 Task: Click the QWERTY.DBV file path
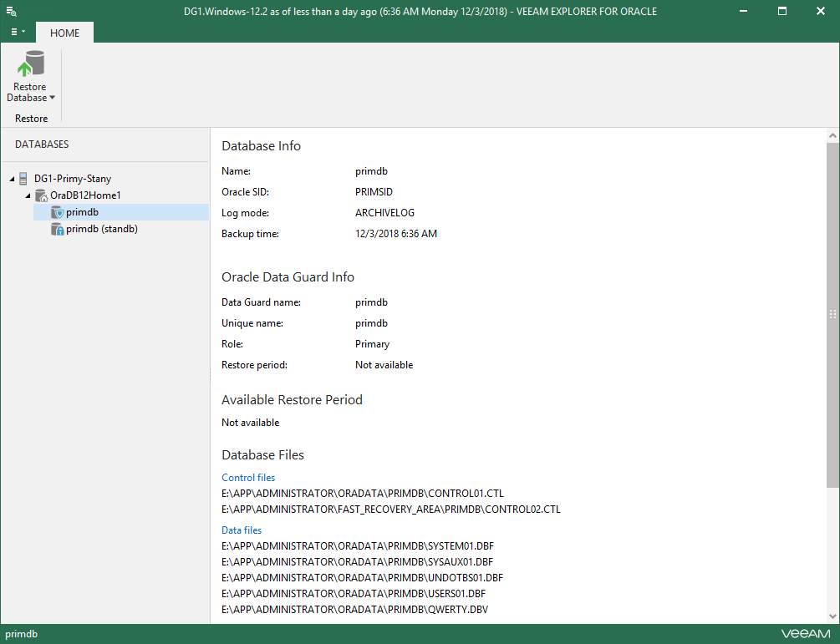click(x=355, y=609)
